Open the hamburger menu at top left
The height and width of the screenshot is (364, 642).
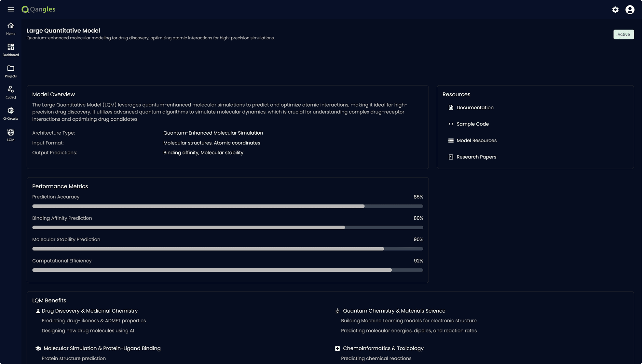tap(11, 9)
